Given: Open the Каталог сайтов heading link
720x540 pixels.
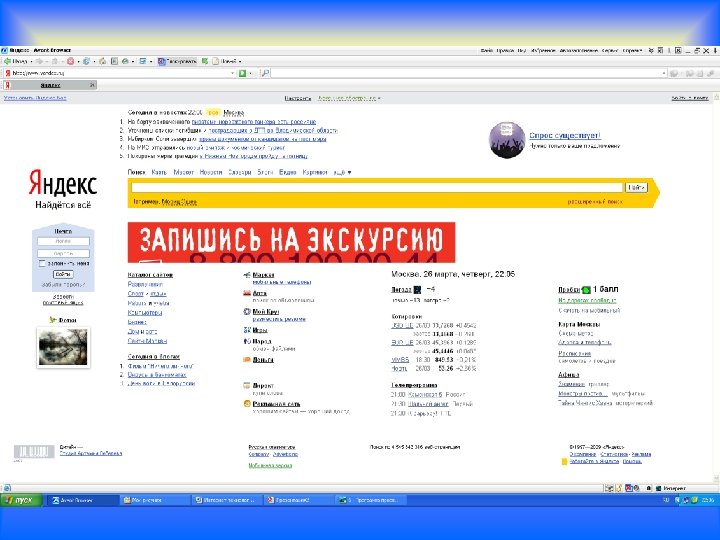Looking at the screenshot, I should [x=150, y=275].
